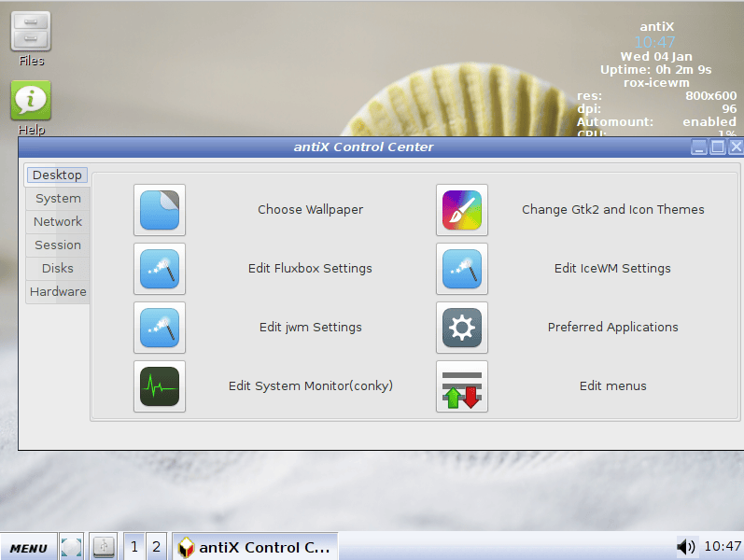Open the Edit IceWM Settings wand icon
Viewport: 744px width, 560px height.
coord(462,269)
